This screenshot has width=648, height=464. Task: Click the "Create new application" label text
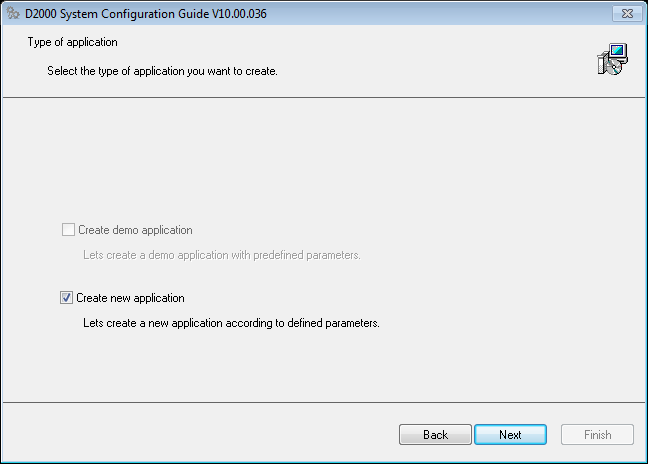(130, 298)
